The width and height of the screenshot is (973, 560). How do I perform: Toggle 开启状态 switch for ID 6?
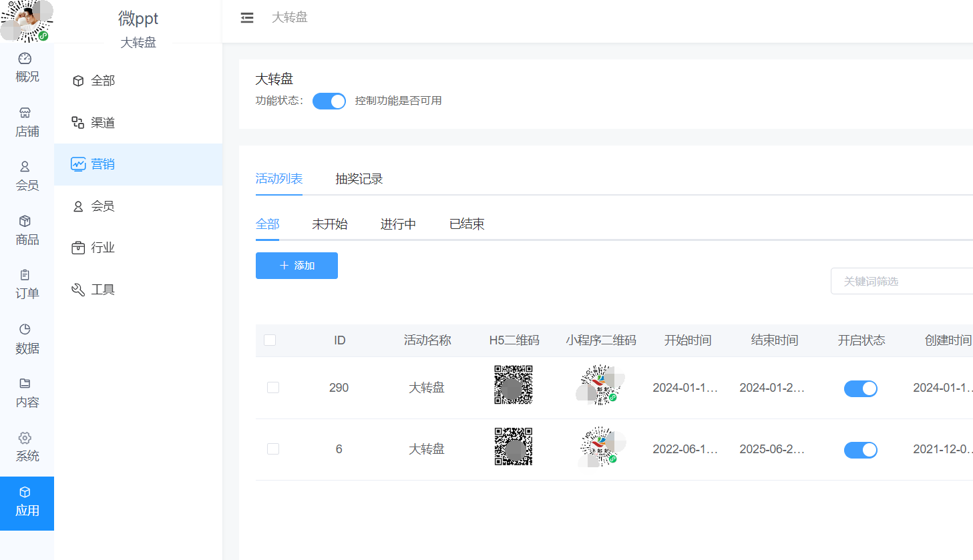coord(861,450)
